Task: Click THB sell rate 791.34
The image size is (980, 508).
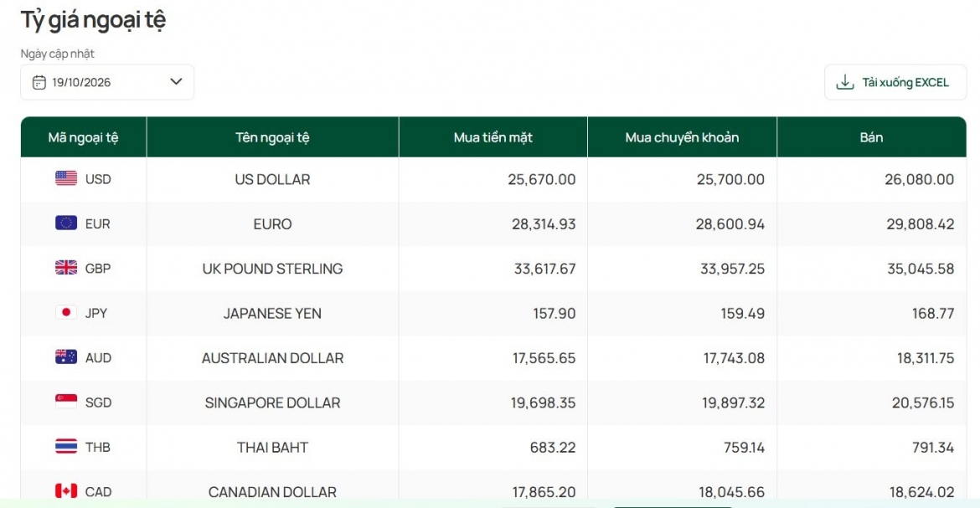Action: tap(932, 448)
